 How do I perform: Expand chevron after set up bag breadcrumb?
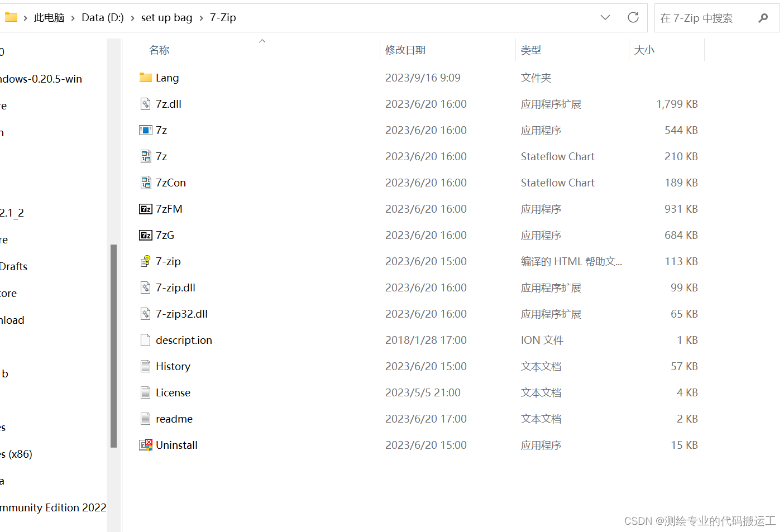[x=201, y=18]
